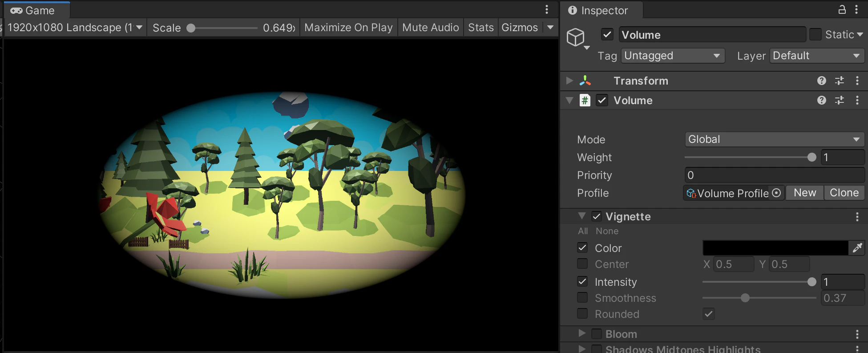Image resolution: width=868 pixels, height=353 pixels.
Task: Click the black Vignette color swatch
Action: (x=775, y=248)
